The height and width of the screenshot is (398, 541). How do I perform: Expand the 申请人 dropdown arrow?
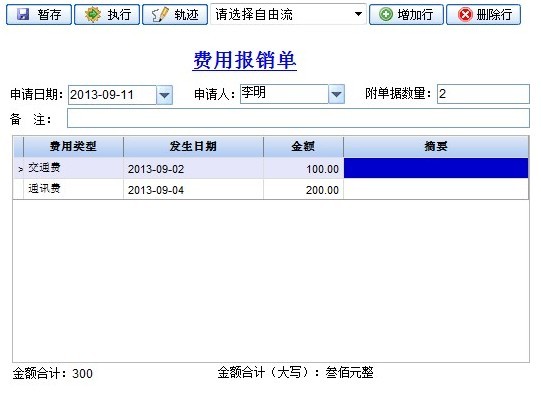tap(336, 94)
